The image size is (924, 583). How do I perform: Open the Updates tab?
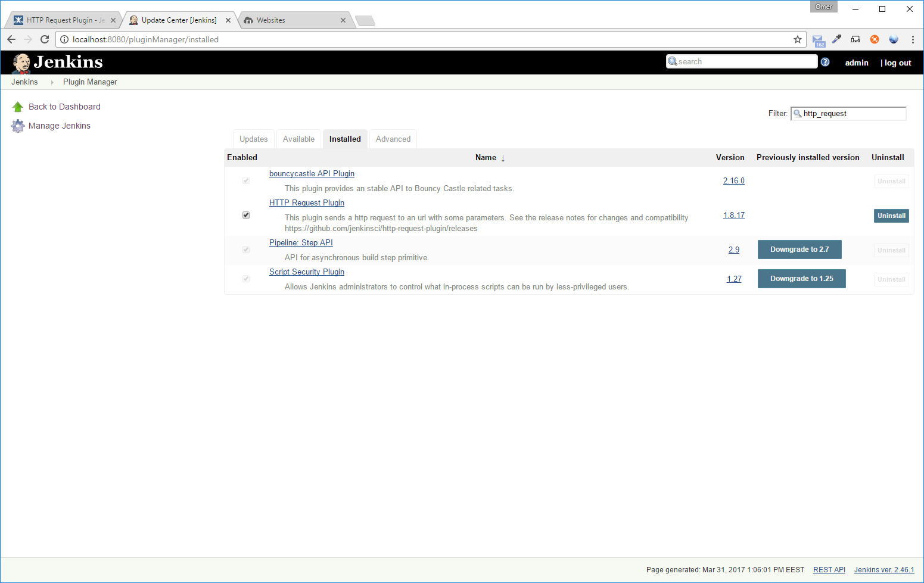coord(253,139)
